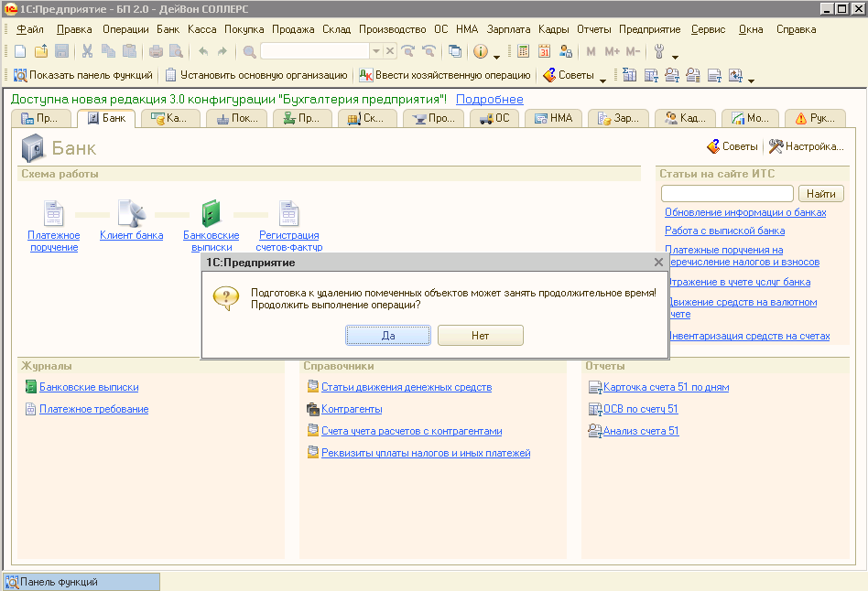The image size is (868, 591).
Task: Close the 1С:Предприятие confirmation dialog
Action: click(658, 263)
